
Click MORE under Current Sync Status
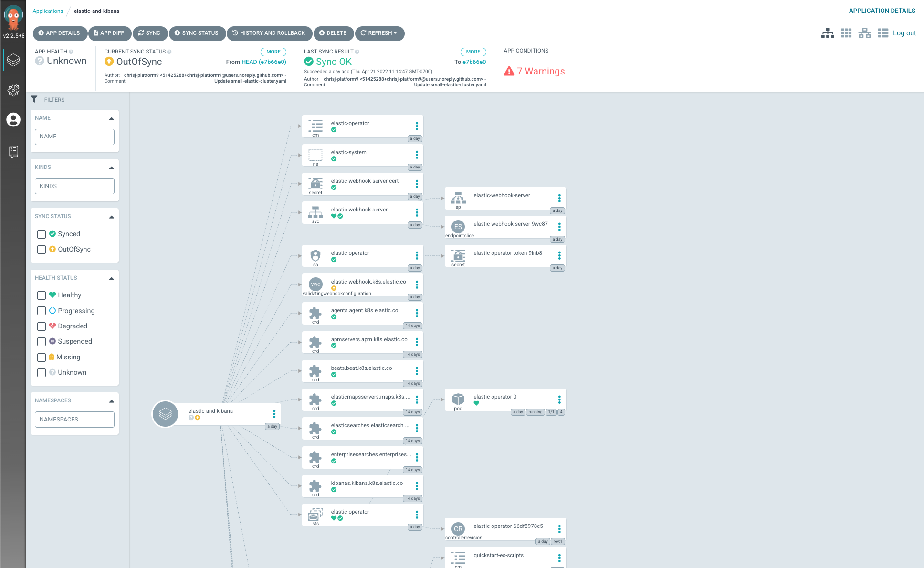pos(273,52)
